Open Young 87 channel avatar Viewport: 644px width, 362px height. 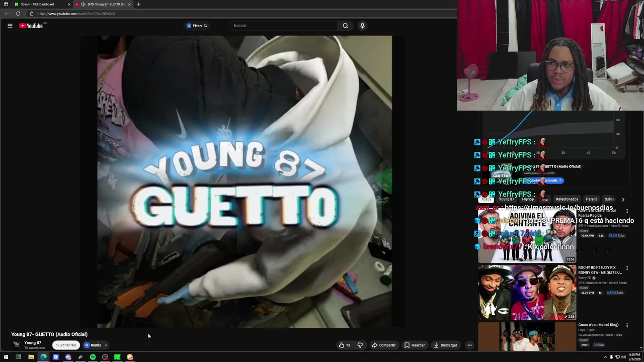(x=17, y=344)
